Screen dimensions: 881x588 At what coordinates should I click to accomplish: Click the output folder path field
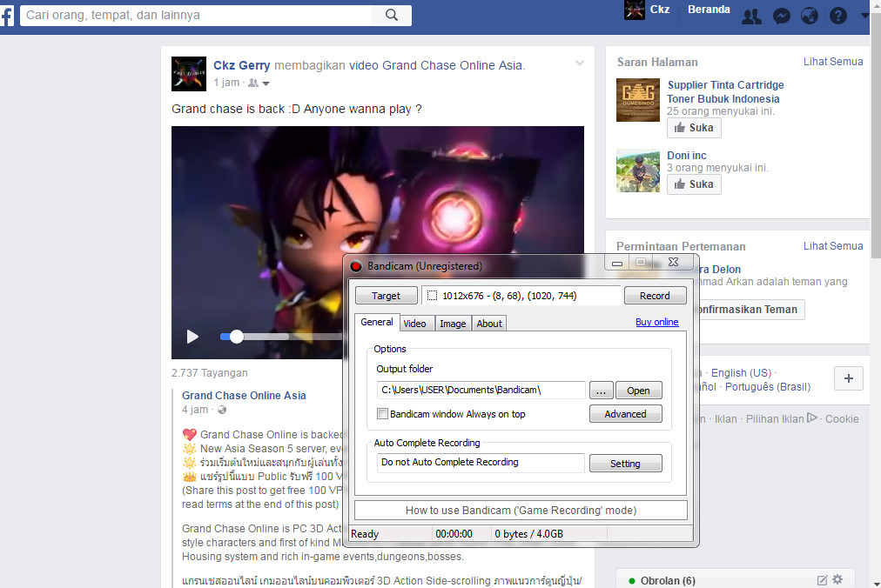[481, 390]
